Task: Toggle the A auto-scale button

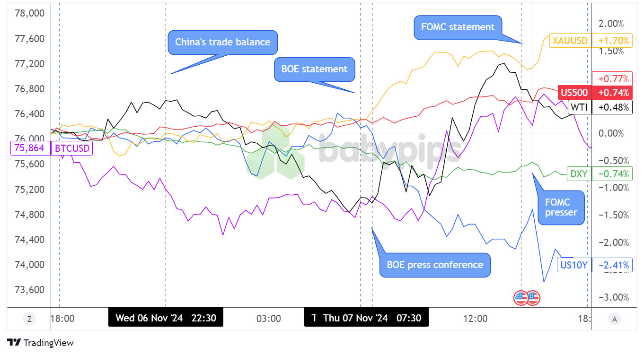Action: [x=614, y=319]
